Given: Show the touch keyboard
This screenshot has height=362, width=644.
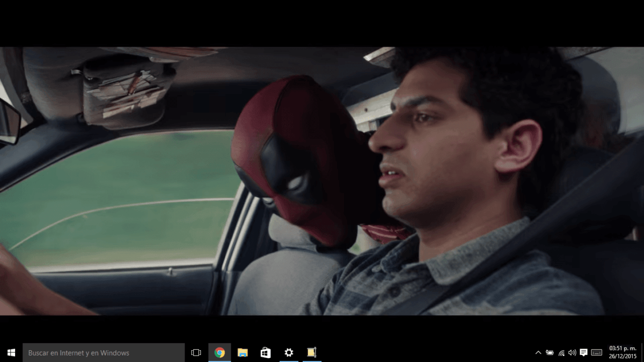Looking at the screenshot, I should (x=597, y=352).
